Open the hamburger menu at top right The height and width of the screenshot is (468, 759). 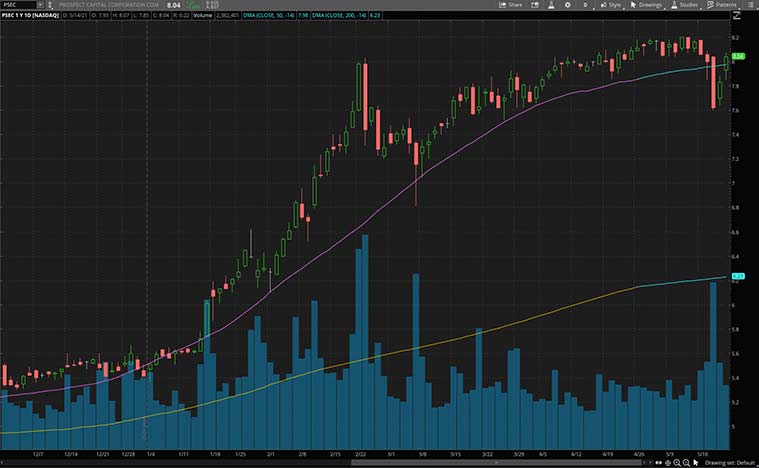[x=751, y=5]
